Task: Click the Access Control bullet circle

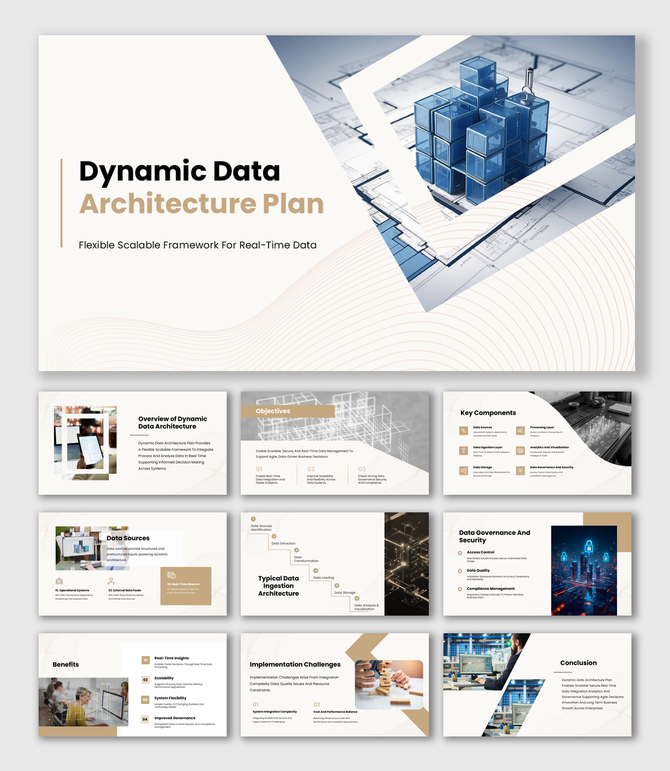Action: tap(460, 553)
